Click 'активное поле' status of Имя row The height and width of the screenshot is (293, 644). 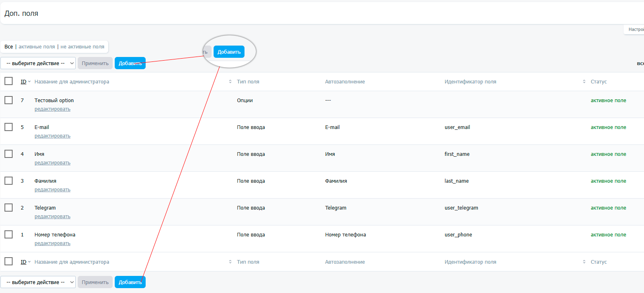tap(608, 154)
